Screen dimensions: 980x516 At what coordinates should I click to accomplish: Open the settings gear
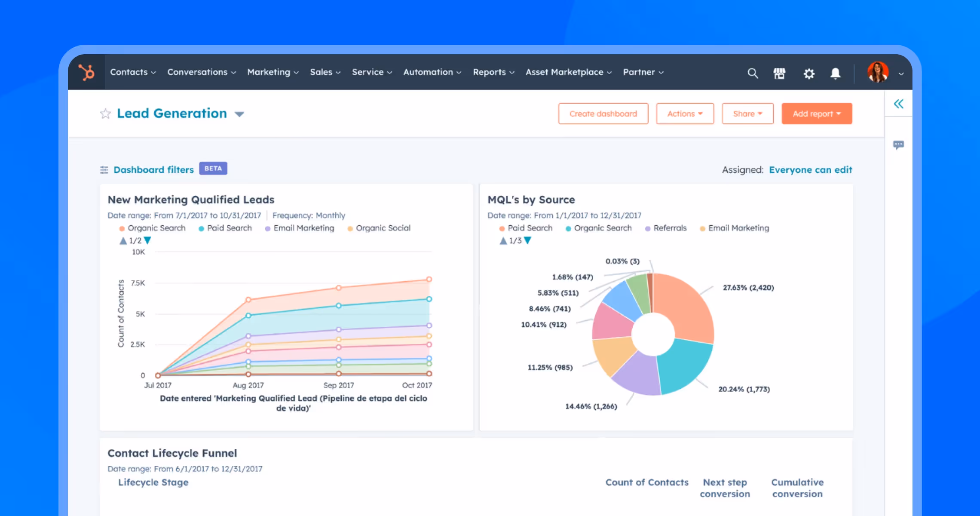coord(809,74)
